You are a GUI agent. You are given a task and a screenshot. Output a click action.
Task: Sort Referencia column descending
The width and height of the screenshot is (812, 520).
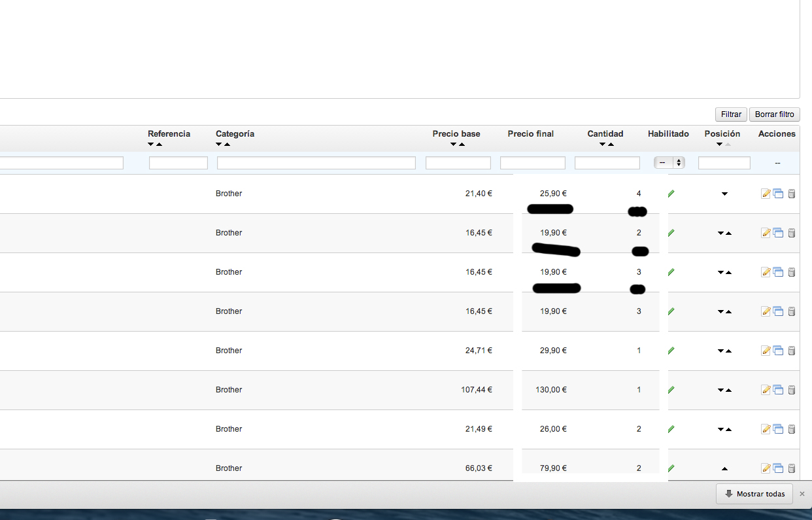[151, 145]
